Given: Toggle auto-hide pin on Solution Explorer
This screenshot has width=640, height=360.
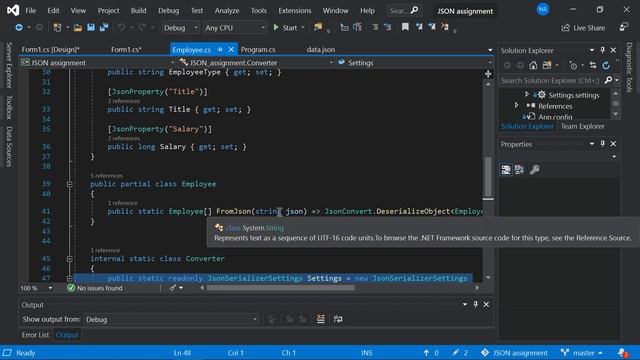Looking at the screenshot, I should (x=602, y=50).
